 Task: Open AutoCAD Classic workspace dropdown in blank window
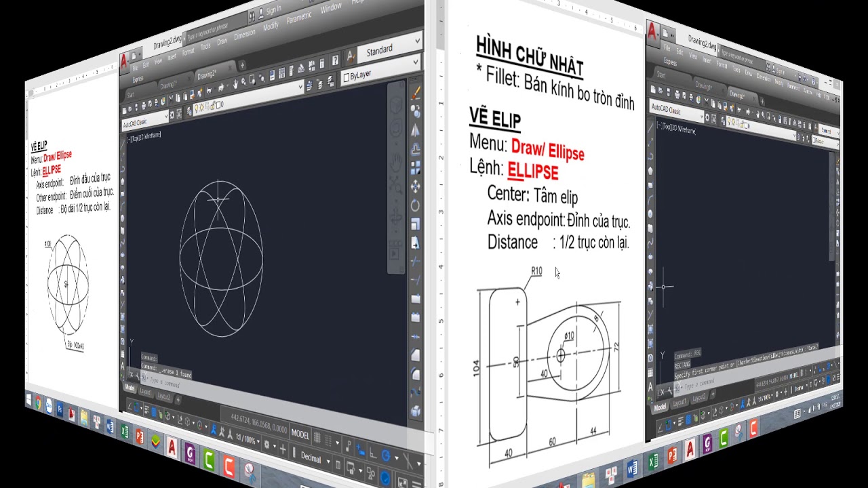tap(676, 110)
